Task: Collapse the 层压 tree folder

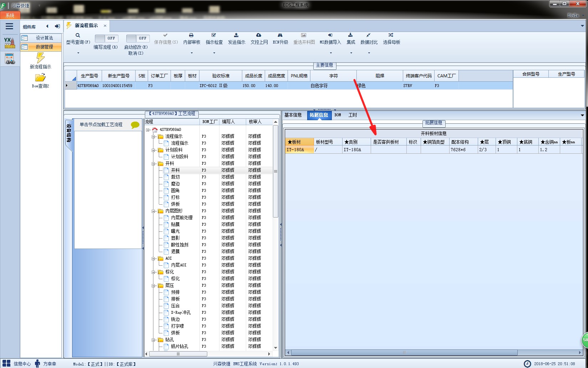Action: pos(153,286)
